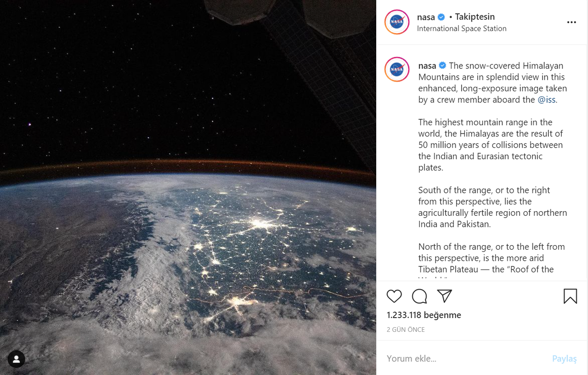
Task: Click nasa username in the caption
Action: click(x=427, y=66)
